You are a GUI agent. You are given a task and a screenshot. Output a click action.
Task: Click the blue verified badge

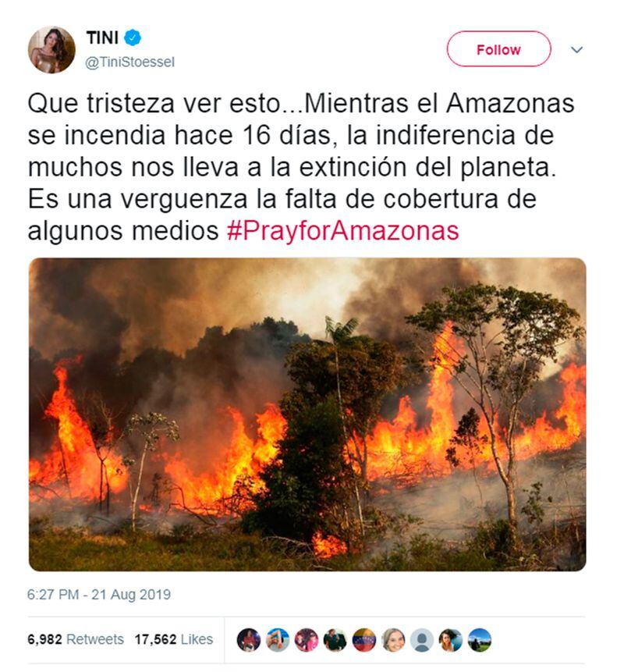tap(133, 38)
